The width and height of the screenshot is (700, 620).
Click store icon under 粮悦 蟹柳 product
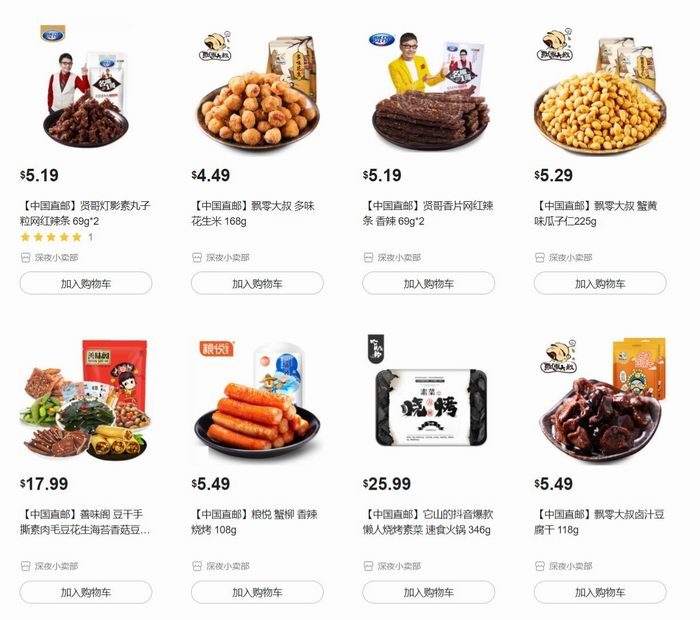[x=197, y=566]
